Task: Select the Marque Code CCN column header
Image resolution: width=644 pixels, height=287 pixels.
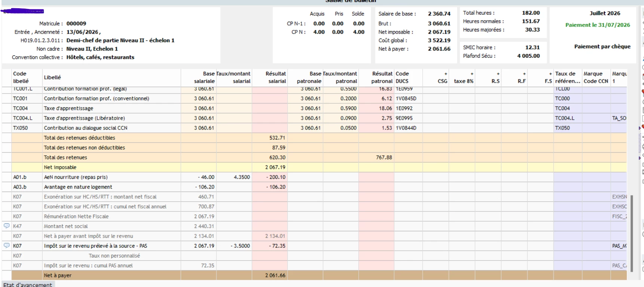Action: 596,77
